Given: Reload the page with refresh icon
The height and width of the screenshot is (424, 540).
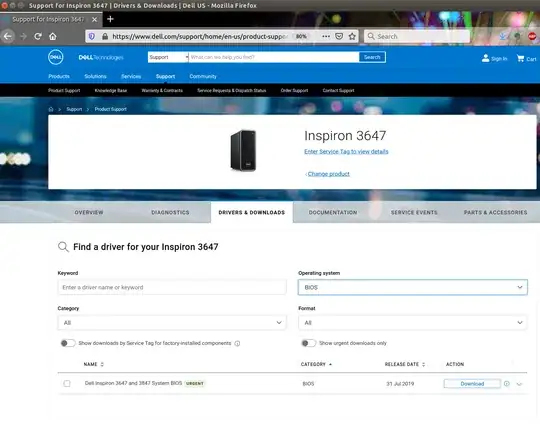Looking at the screenshot, I should click(x=38, y=36).
